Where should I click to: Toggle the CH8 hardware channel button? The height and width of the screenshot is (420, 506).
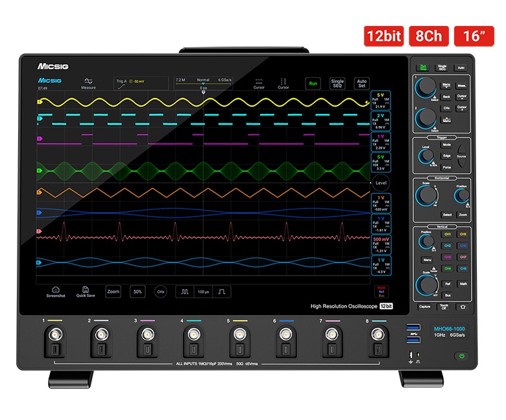coord(463,268)
